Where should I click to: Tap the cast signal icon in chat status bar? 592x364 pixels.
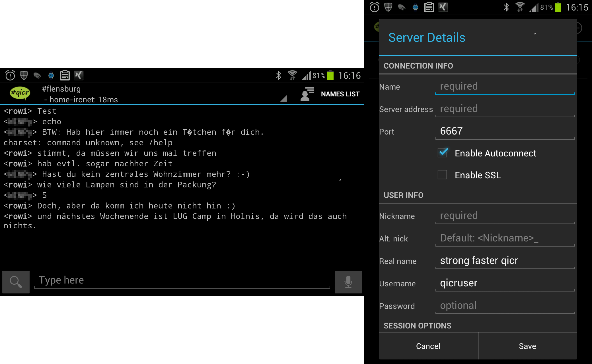coord(37,76)
